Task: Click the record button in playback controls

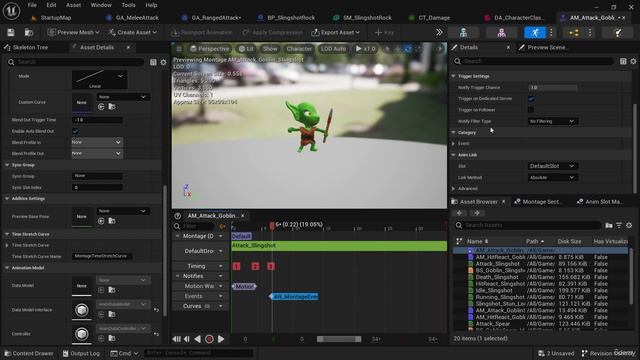Action: coord(209,339)
